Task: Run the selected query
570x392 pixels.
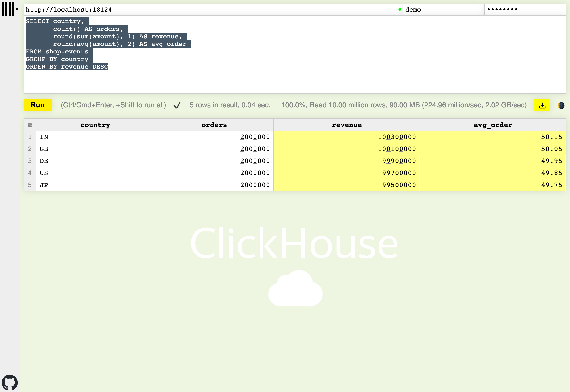Action: [x=38, y=105]
